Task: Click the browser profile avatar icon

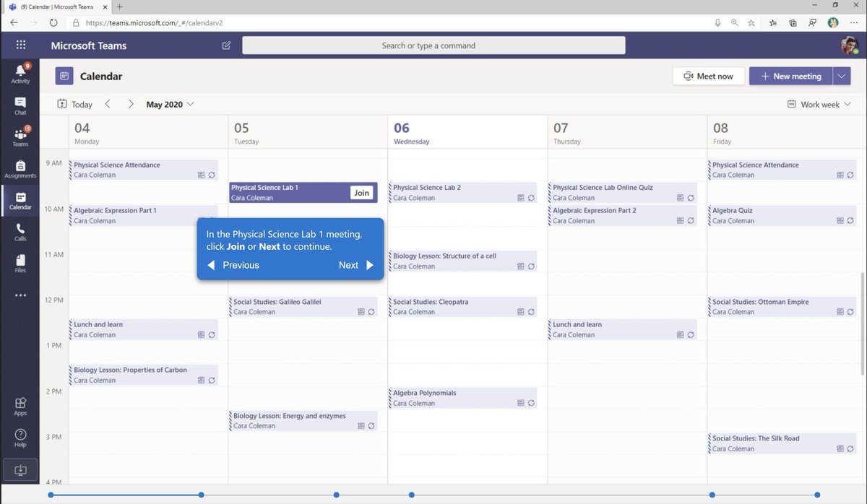Action: click(833, 22)
